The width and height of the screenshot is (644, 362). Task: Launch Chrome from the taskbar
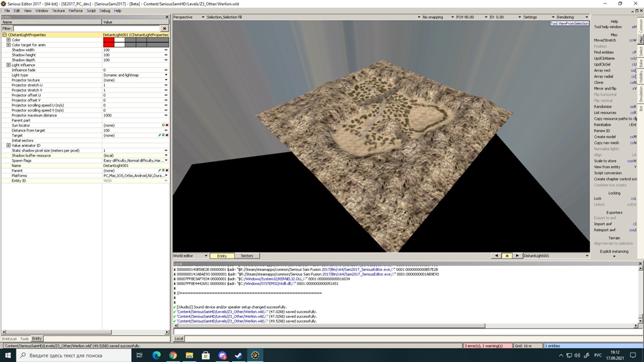tap(173, 355)
